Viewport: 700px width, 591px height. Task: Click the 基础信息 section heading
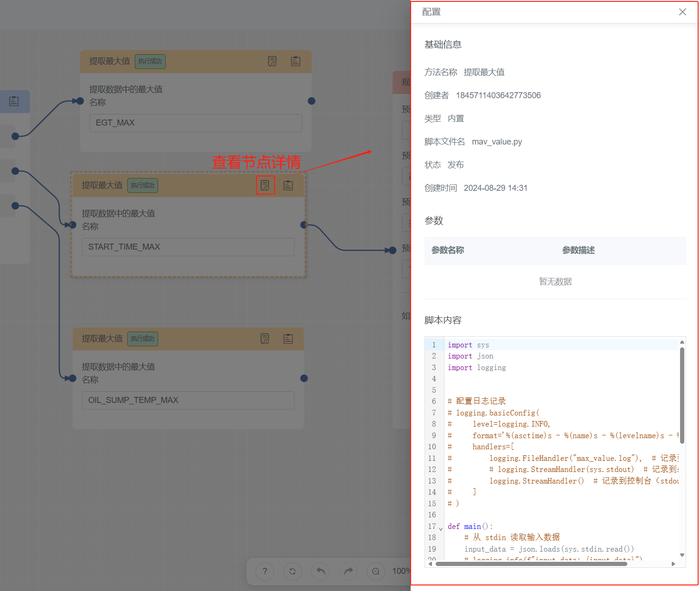tap(443, 44)
